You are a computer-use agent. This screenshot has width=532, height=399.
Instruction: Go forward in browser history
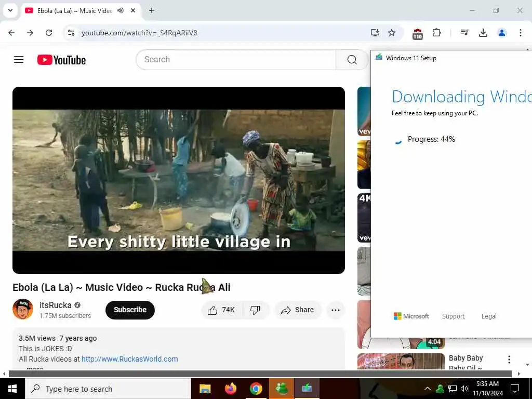(x=30, y=33)
